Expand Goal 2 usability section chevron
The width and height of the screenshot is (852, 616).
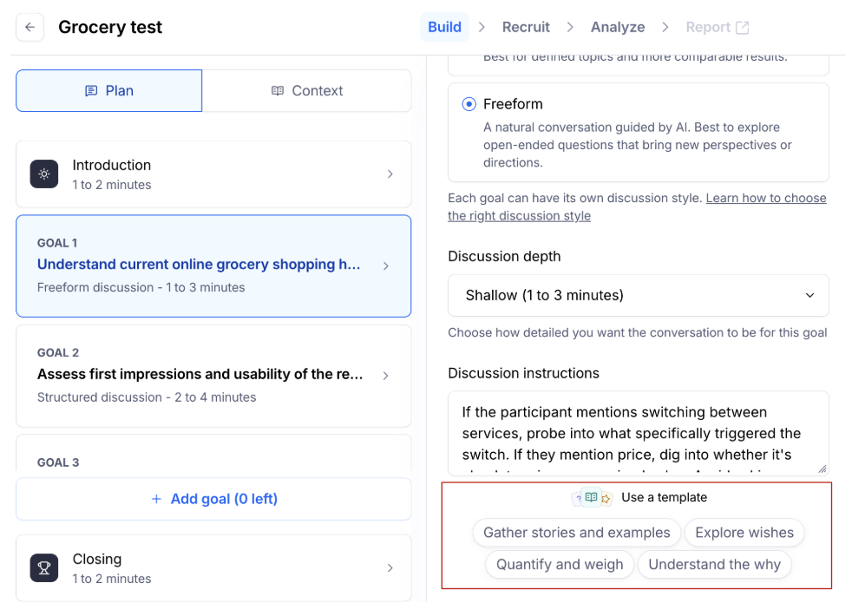(x=386, y=376)
